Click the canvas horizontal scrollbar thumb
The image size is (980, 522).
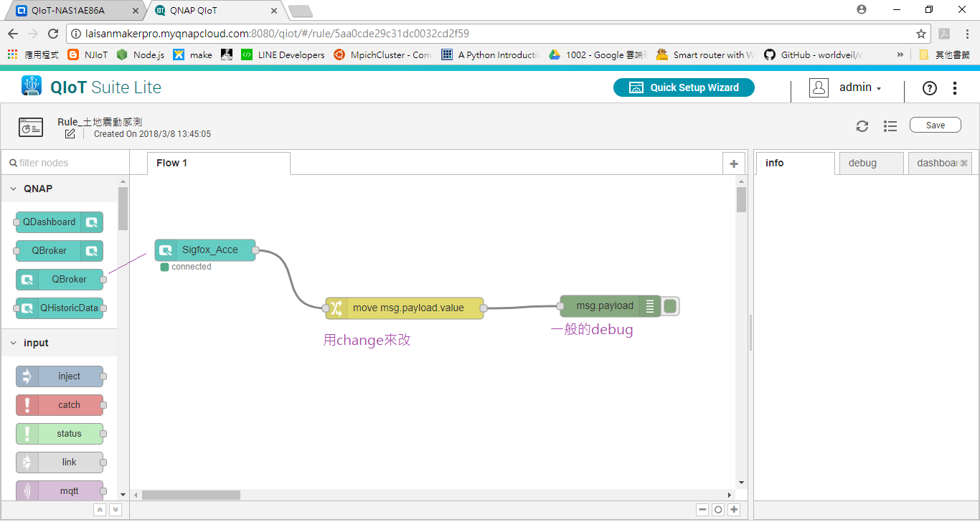pyautogui.click(x=191, y=495)
